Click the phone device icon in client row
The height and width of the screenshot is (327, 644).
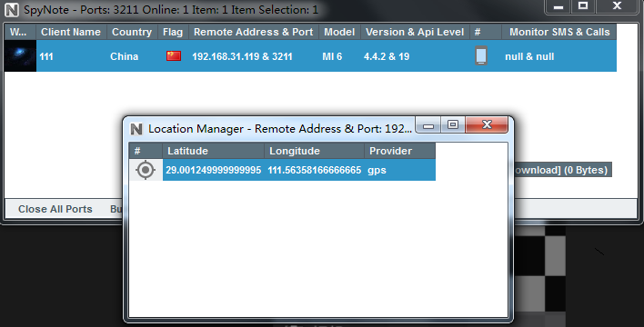(x=481, y=55)
